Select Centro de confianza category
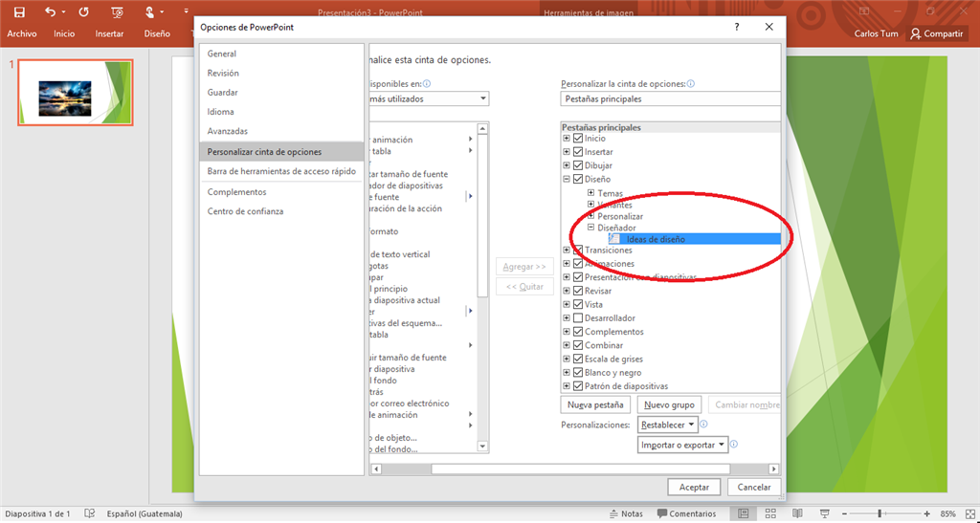The image size is (980, 523). (281, 211)
